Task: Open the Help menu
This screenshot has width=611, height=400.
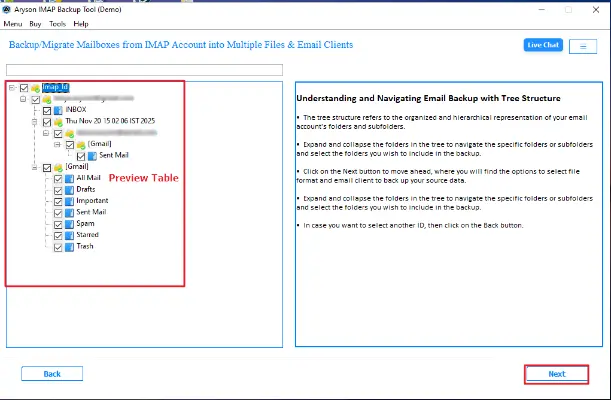Action: coord(81,24)
